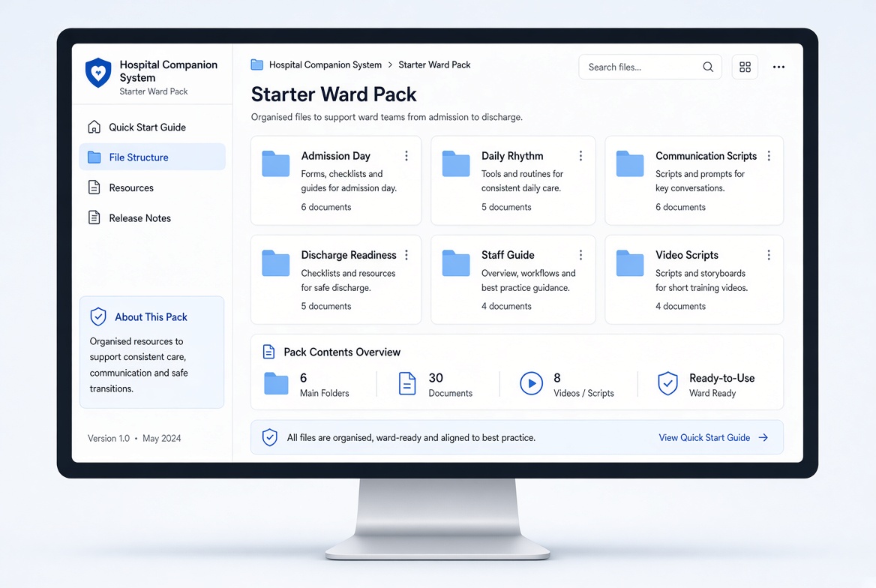Click the Discharge Readiness folder icon
Screen dimensions: 876x588
275,263
